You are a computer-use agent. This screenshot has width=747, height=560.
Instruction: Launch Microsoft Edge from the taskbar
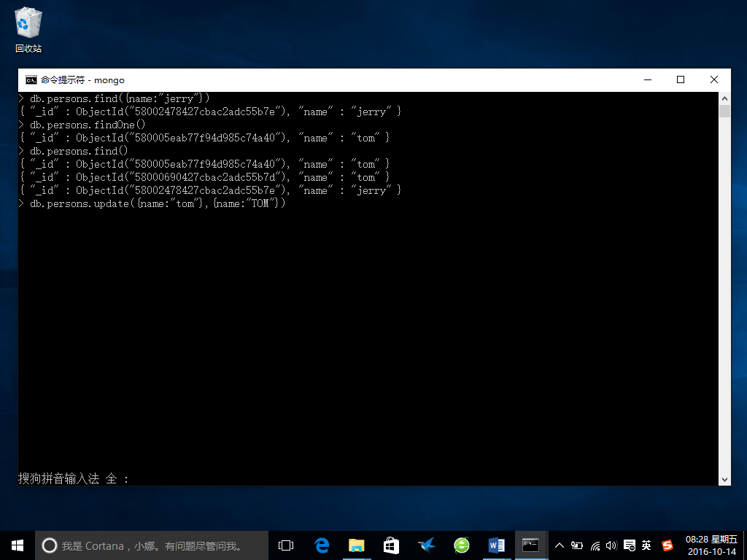(x=322, y=545)
